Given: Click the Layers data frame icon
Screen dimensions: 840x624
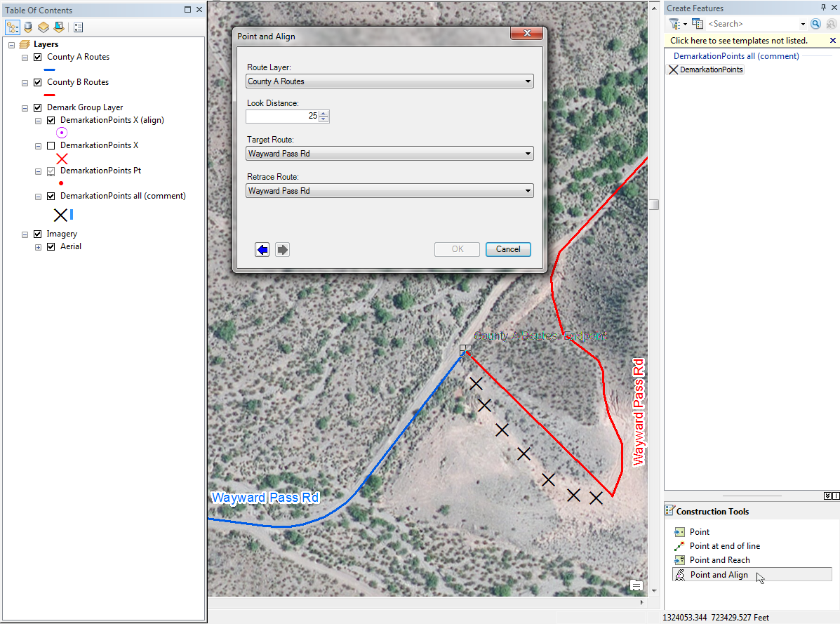Looking at the screenshot, I should [25, 44].
